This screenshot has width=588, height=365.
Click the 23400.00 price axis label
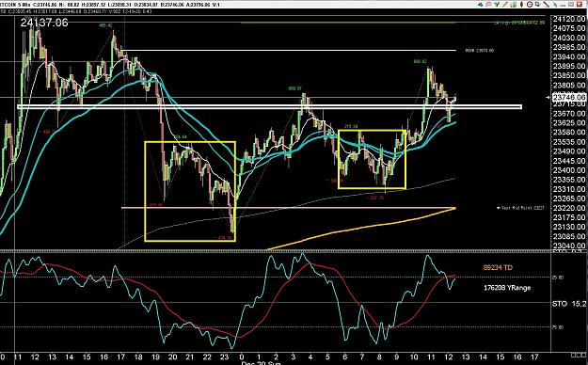click(569, 170)
